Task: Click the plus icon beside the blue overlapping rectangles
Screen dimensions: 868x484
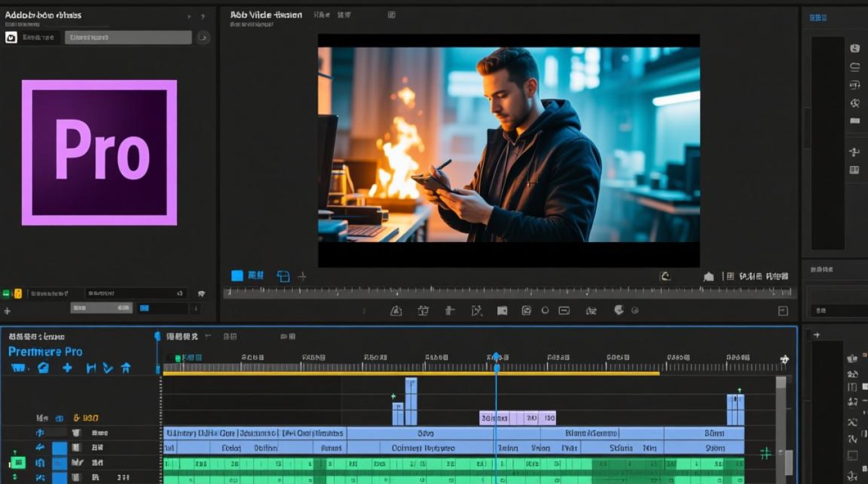Action: (302, 276)
